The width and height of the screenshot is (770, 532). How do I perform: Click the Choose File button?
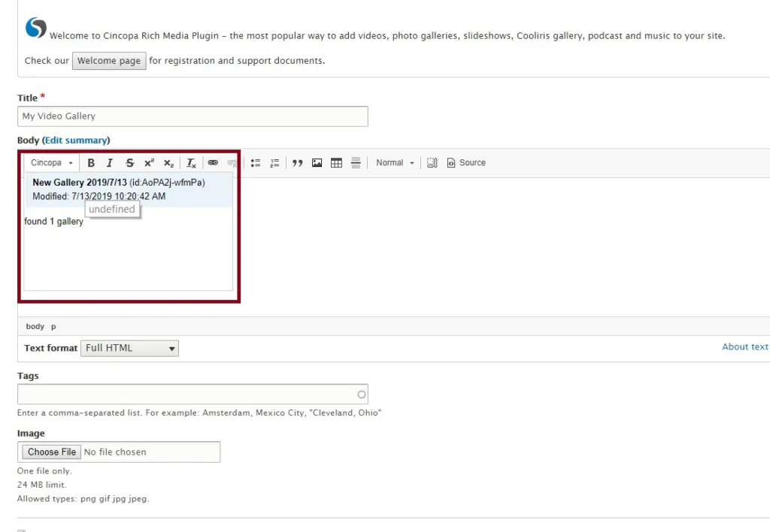[52, 452]
